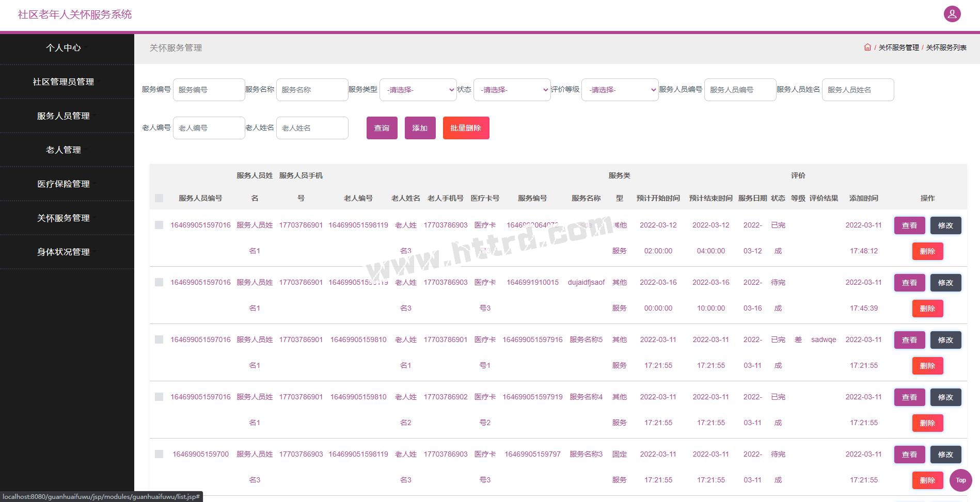Viewport: 980px width, 502px height.
Task: Click the 医疗卡号 column header
Action: click(485, 198)
